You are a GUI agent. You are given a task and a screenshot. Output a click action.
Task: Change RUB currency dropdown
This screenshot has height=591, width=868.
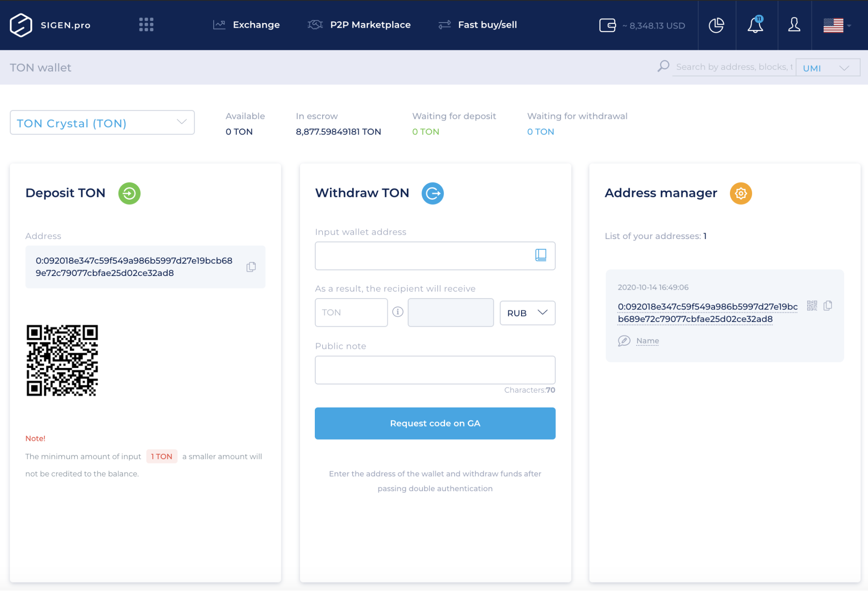click(527, 312)
